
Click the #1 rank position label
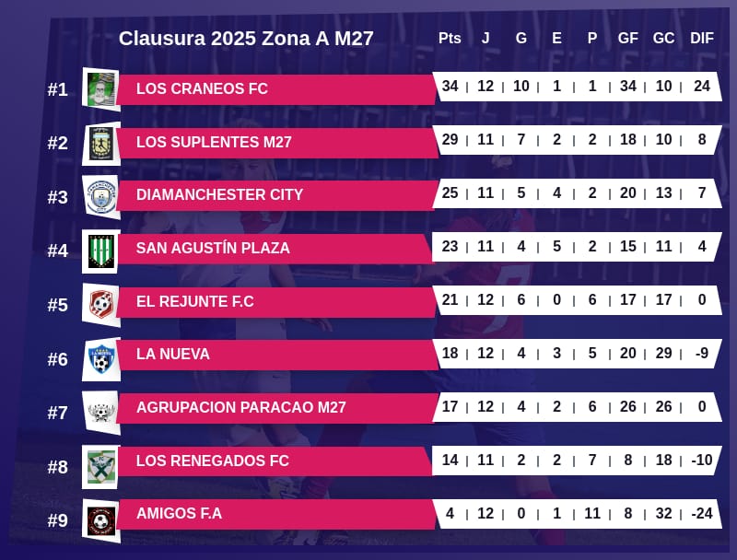coord(58,90)
